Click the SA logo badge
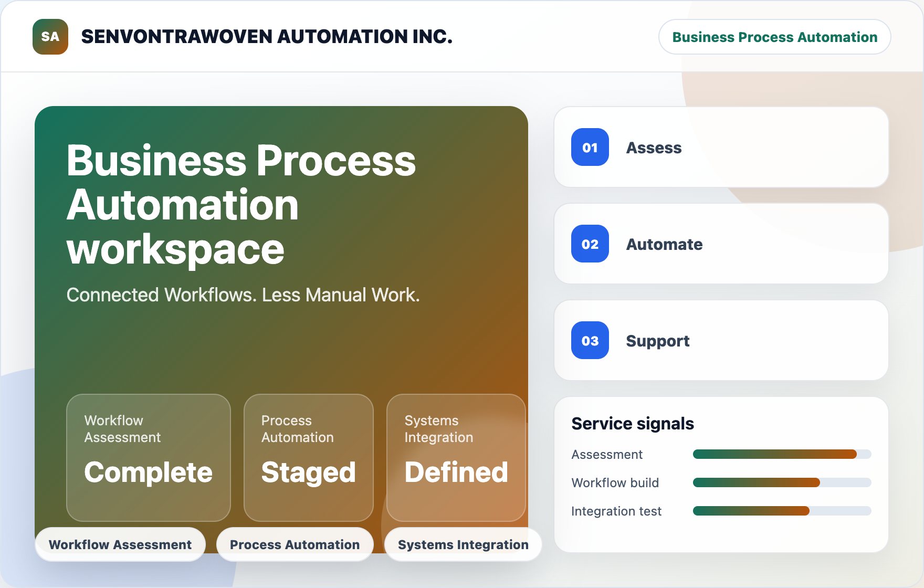The image size is (924, 588). [50, 37]
